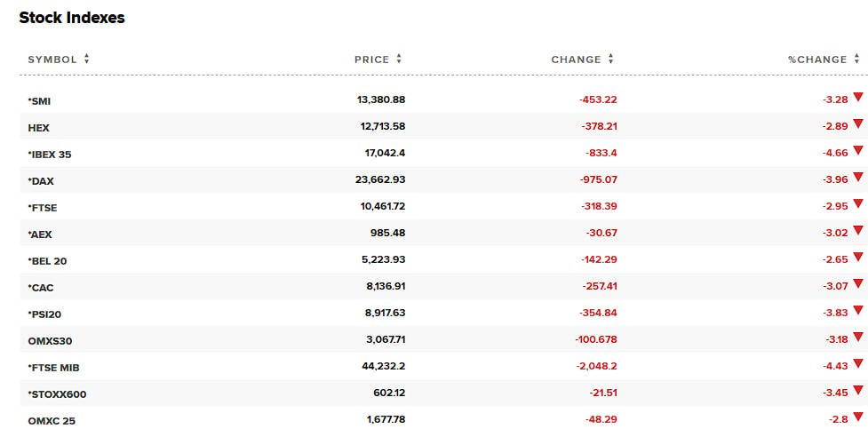Click the CAC change value -257.41

[x=600, y=286]
